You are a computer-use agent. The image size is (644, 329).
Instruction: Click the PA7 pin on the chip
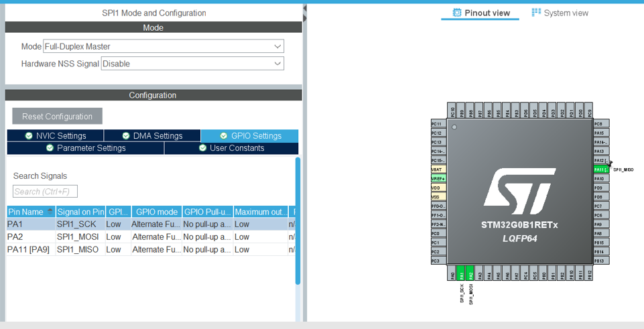(517, 273)
